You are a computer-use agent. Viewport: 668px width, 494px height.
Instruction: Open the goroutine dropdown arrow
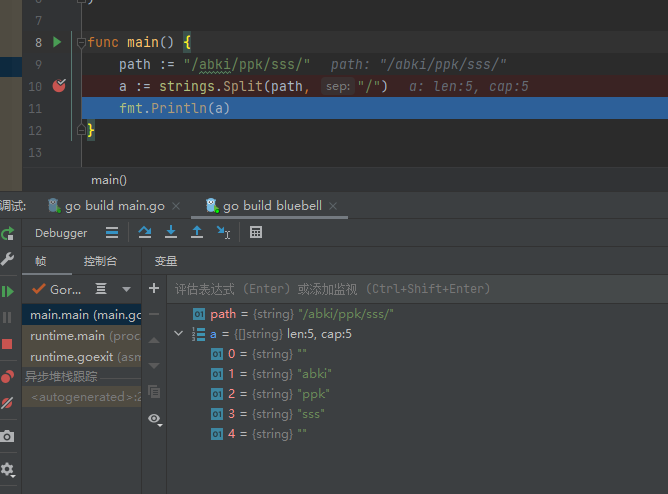coord(126,290)
